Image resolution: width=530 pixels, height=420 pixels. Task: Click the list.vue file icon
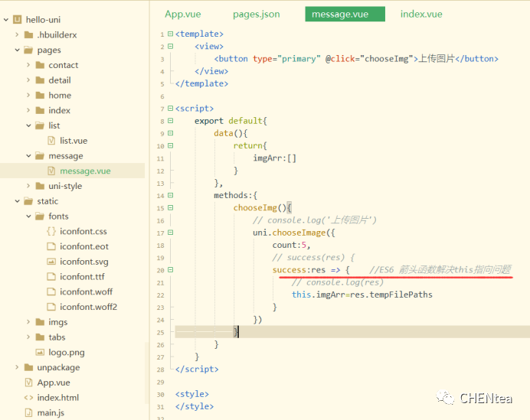pyautogui.click(x=51, y=141)
